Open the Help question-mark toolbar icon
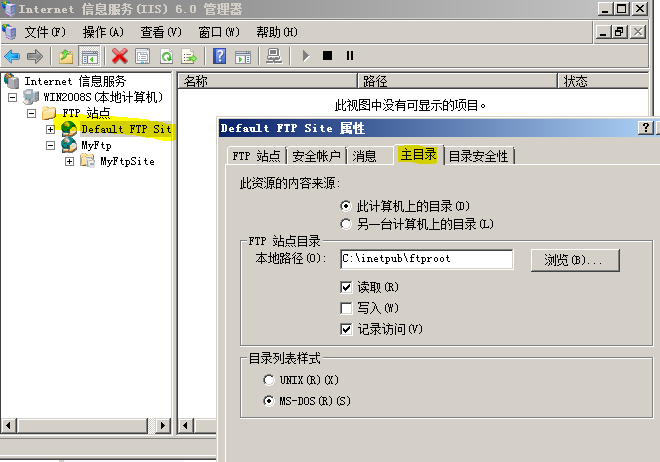 pos(219,56)
